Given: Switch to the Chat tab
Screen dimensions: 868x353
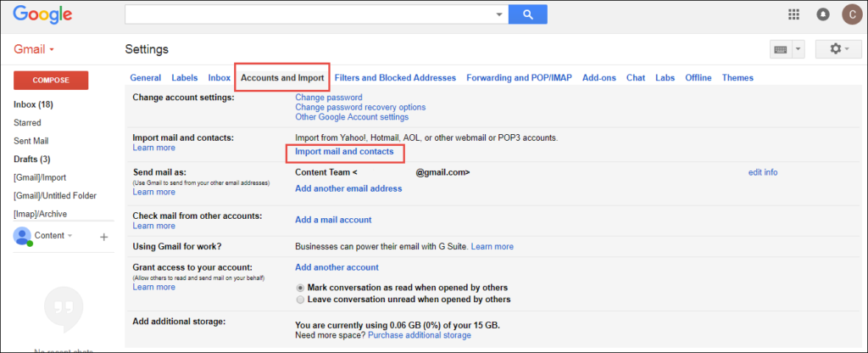Looking at the screenshot, I should point(636,78).
